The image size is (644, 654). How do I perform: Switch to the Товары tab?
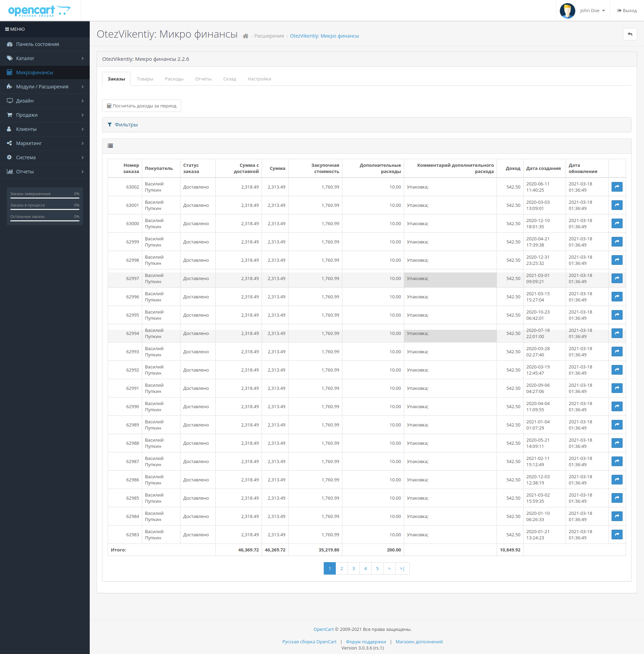click(x=145, y=79)
